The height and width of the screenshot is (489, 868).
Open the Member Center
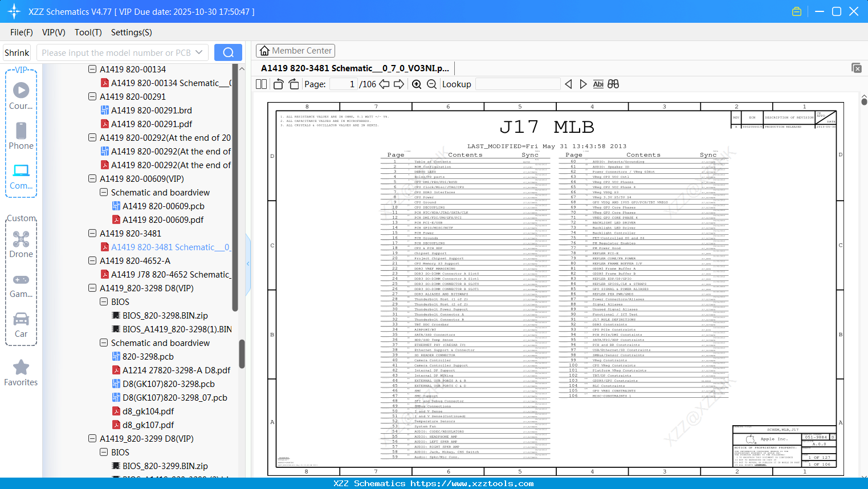pyautogui.click(x=295, y=51)
